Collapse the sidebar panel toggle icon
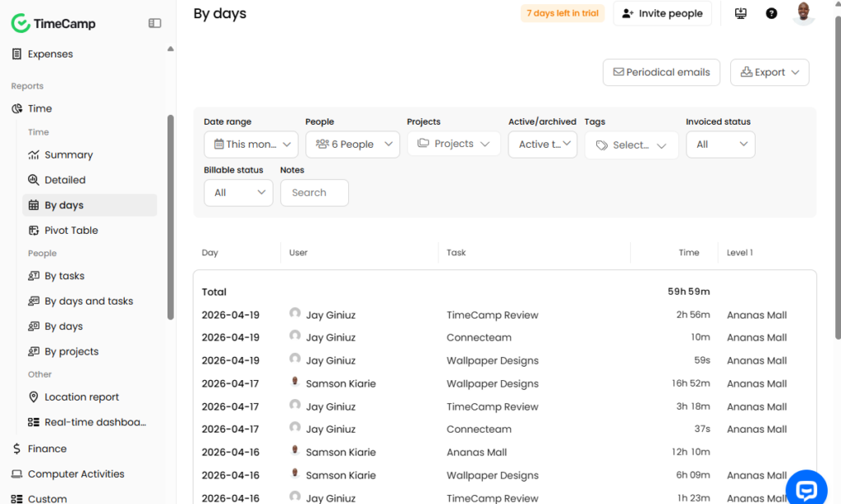Screen dimensions: 841x504 click(154, 23)
